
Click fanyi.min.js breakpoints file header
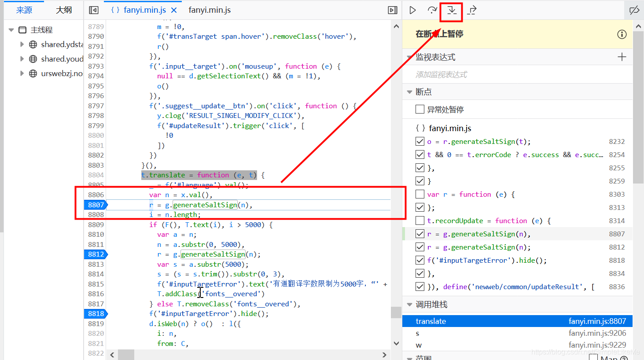click(x=450, y=129)
